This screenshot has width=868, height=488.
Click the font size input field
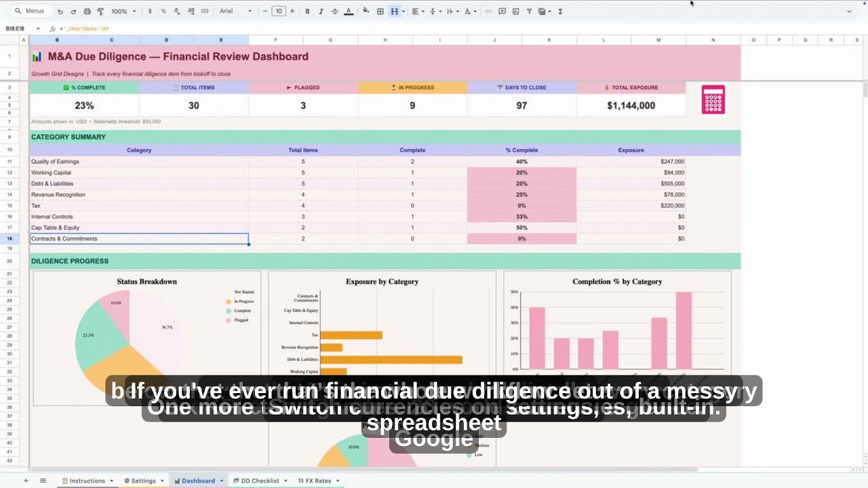pyautogui.click(x=279, y=12)
